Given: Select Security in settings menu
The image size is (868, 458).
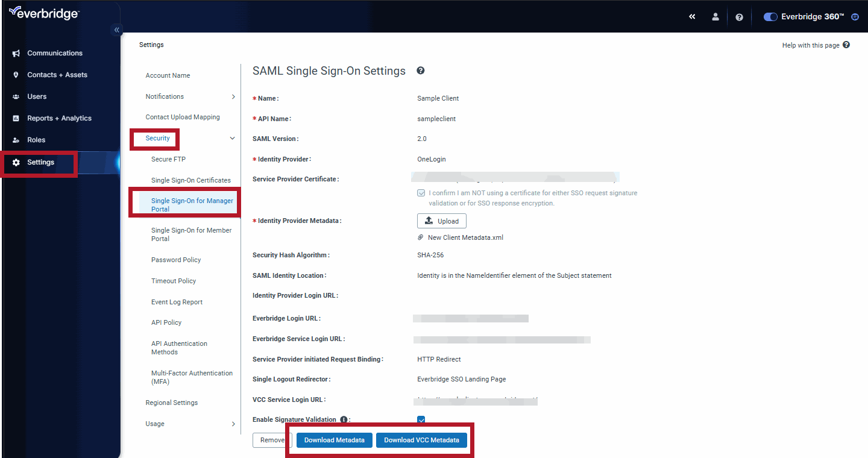Looking at the screenshot, I should point(157,138).
